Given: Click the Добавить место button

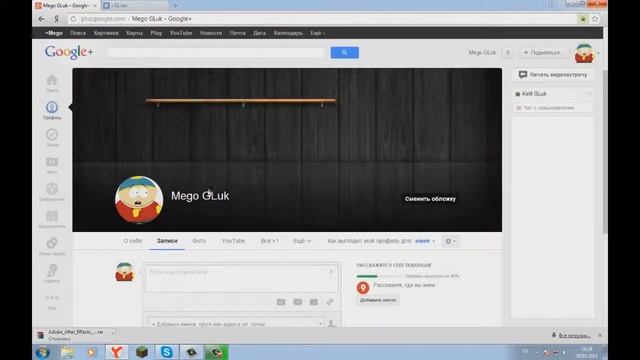Looking at the screenshot, I should [x=378, y=300].
